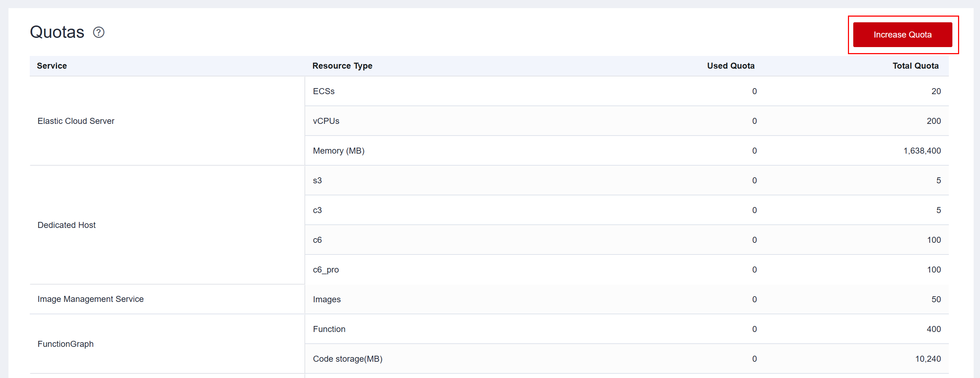Viewport: 980px width, 378px height.
Task: Click the vCPUs resource type row
Action: coord(326,121)
